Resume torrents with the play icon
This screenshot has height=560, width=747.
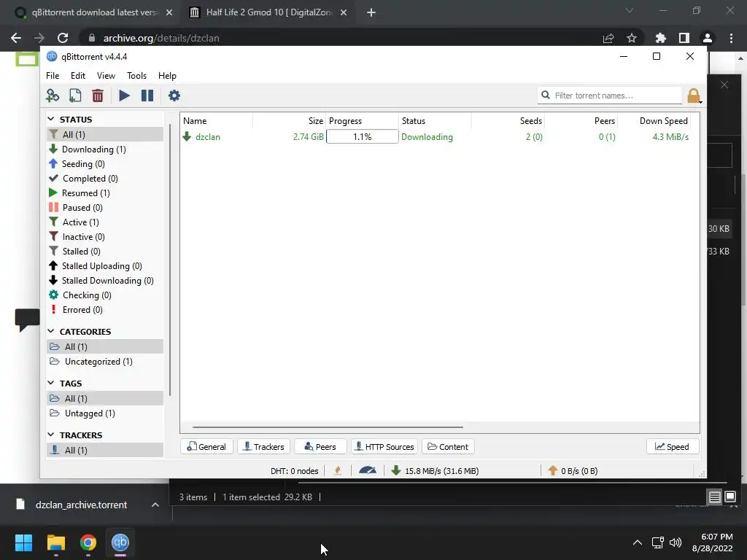pos(124,96)
